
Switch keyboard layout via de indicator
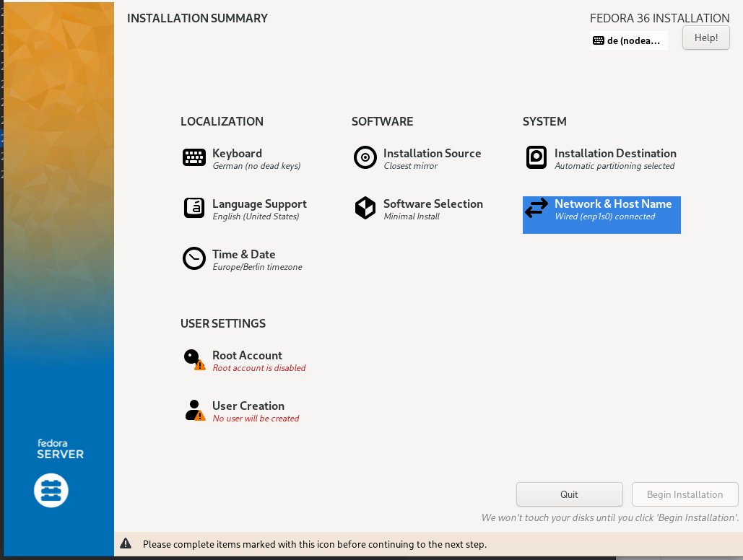coord(628,40)
